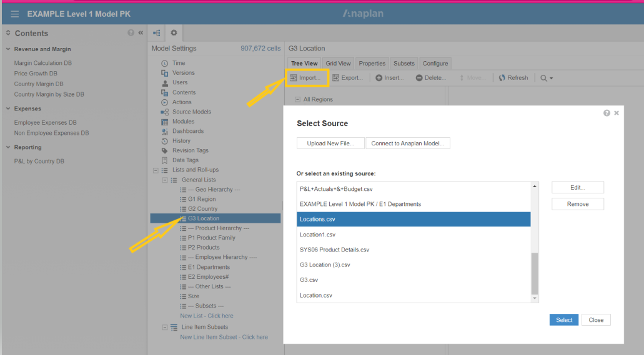
Task: Click the list icon beside G1 Region
Action: pos(183,199)
